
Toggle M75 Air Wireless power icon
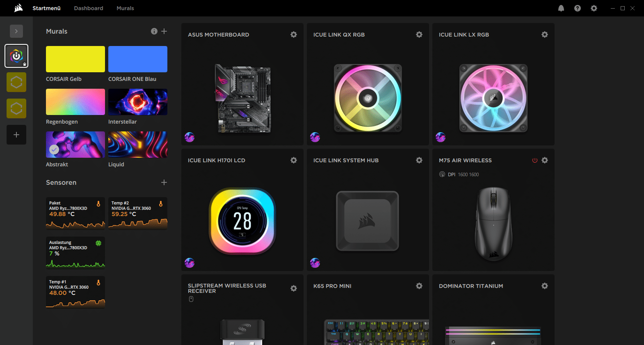click(535, 161)
